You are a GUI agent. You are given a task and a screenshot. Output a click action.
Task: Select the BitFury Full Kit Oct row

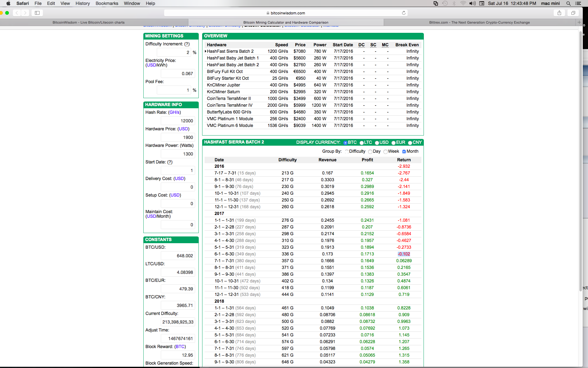pos(312,71)
